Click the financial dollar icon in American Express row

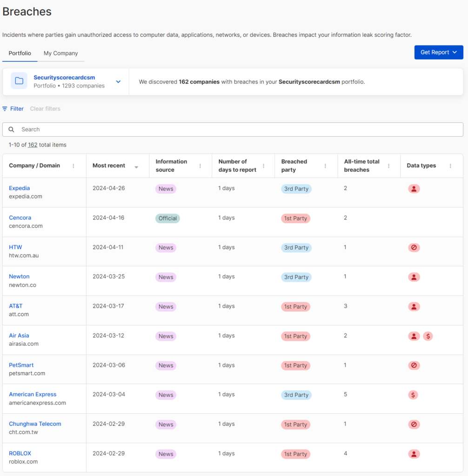(413, 395)
